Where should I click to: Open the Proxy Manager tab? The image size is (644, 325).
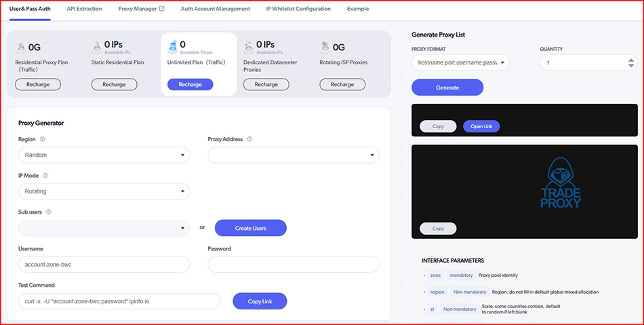click(x=137, y=9)
